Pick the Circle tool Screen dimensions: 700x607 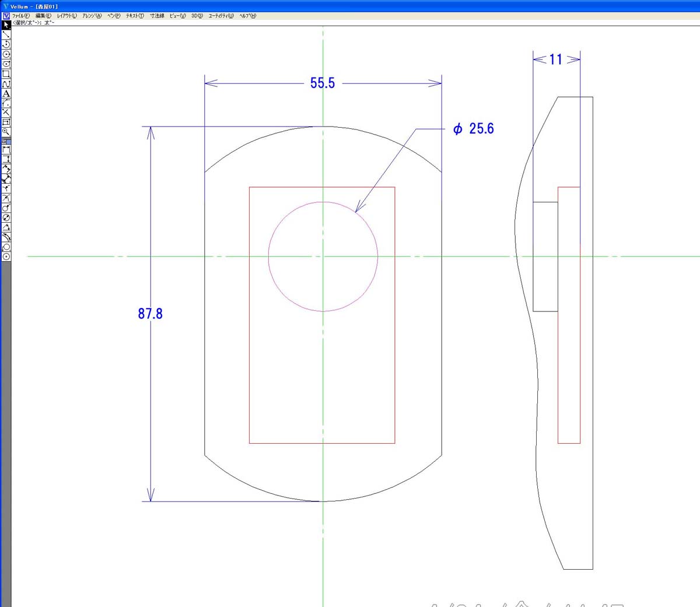6,54
